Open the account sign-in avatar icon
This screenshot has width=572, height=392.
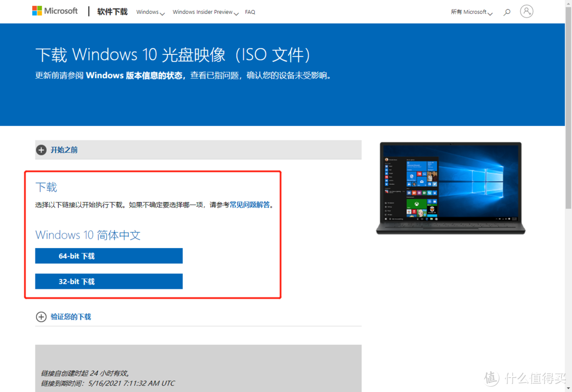pyautogui.click(x=526, y=11)
